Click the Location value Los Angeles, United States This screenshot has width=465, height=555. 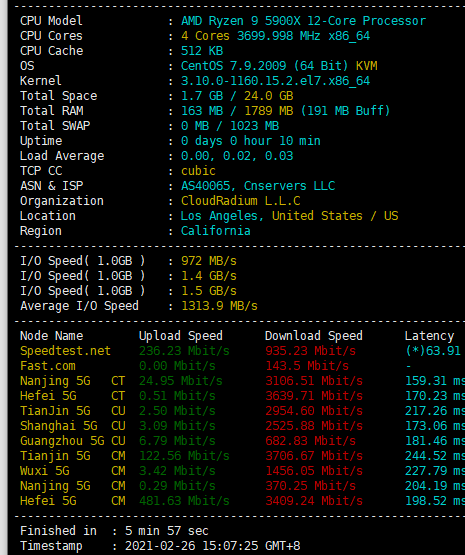coord(272,216)
